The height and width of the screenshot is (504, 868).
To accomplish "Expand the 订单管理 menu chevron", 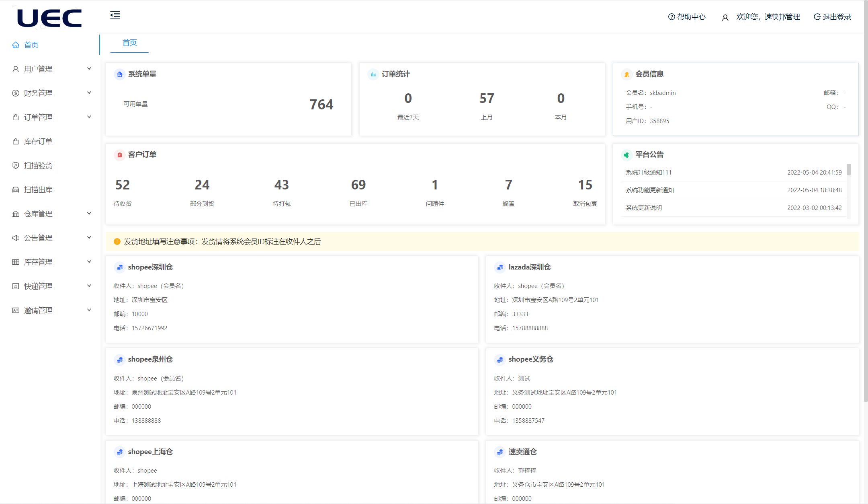I will pos(89,117).
